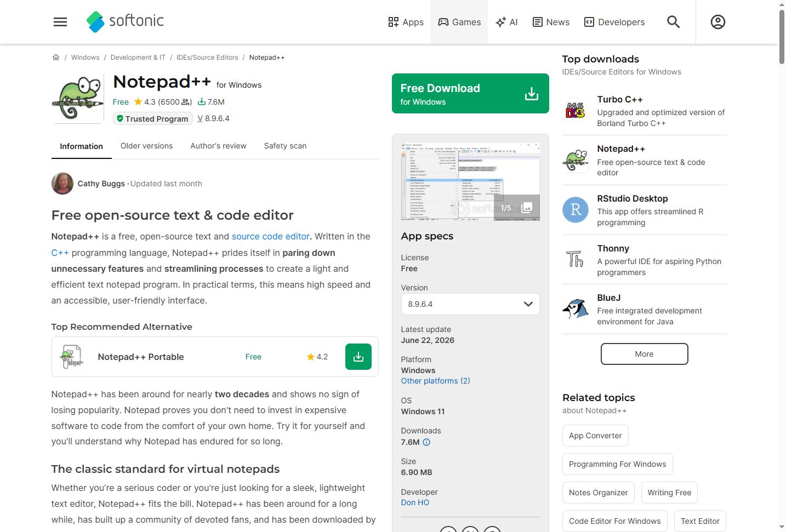Open the search magnifier icon

coord(673,22)
